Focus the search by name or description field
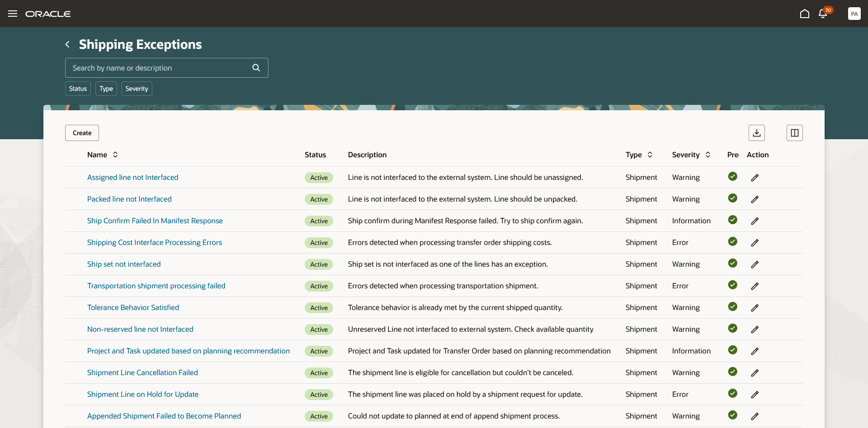The image size is (868, 428). 158,68
